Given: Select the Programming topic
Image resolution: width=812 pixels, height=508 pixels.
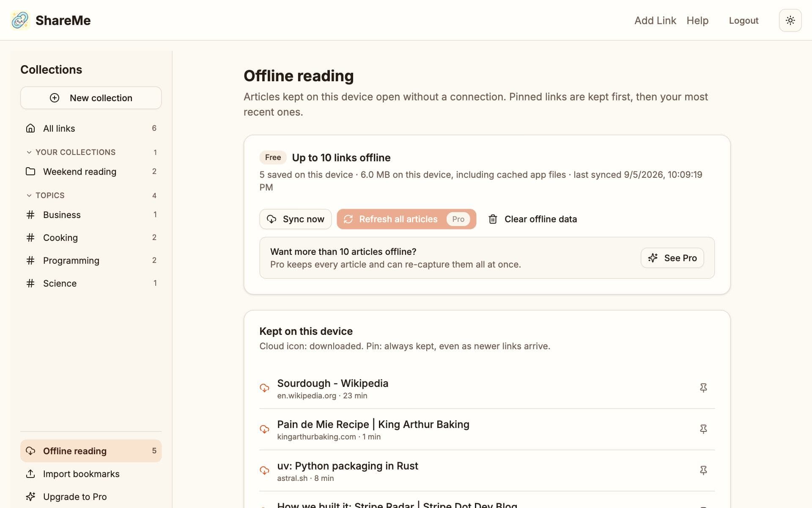Looking at the screenshot, I should [91, 260].
